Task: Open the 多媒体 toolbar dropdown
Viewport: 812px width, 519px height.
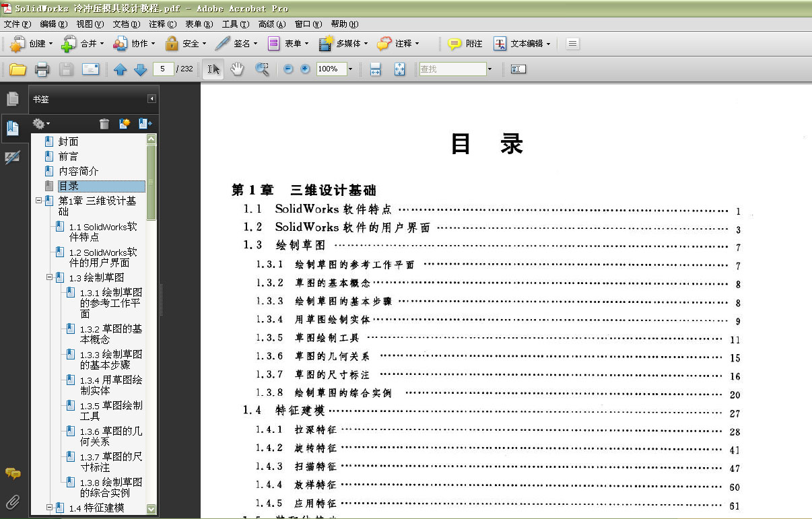Action: (x=343, y=44)
